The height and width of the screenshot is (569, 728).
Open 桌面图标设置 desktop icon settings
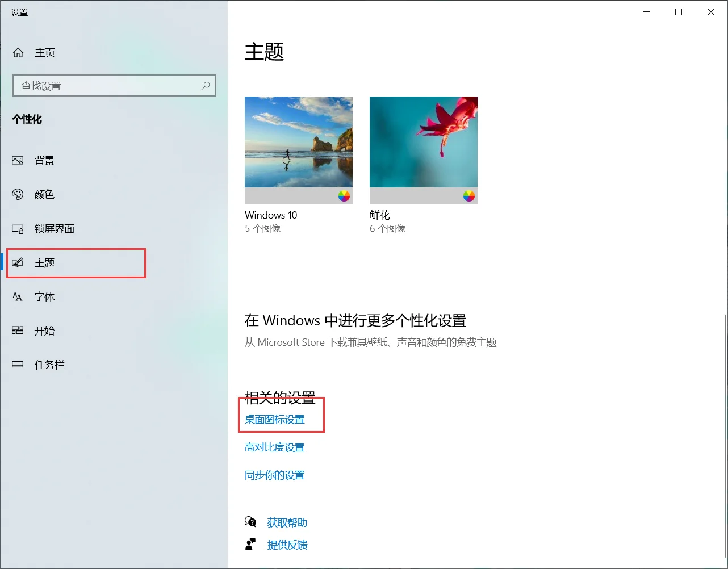pyautogui.click(x=275, y=419)
